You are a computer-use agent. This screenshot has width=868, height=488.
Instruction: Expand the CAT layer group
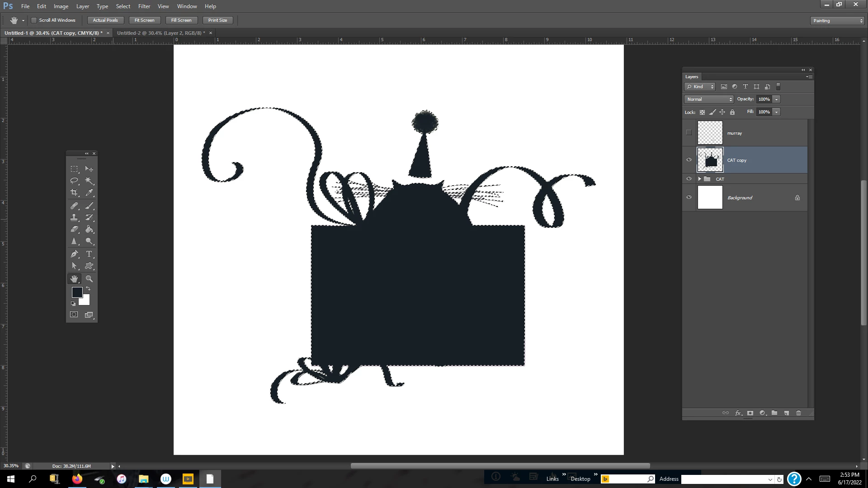click(x=700, y=179)
